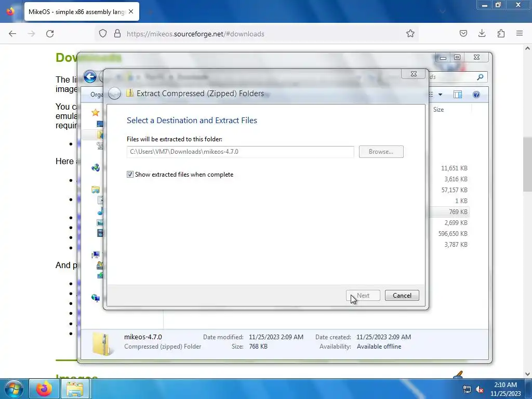532x399 pixels.
Task: Click Network icon in Explorer sidebar
Action: click(x=96, y=298)
